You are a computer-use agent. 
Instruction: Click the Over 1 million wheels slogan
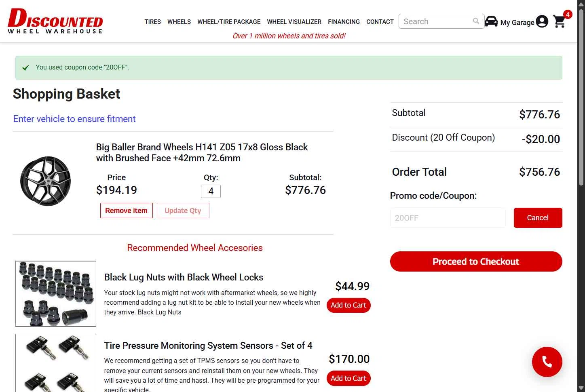(289, 36)
